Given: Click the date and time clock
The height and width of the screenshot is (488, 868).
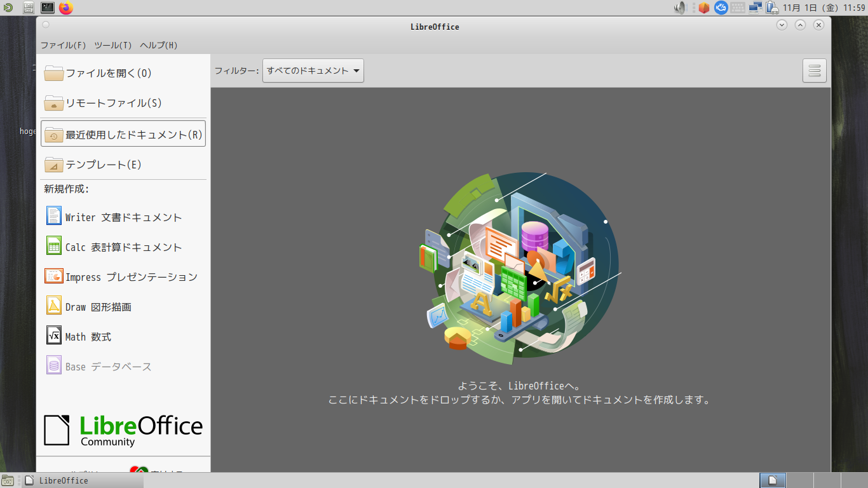Looking at the screenshot, I should point(824,8).
